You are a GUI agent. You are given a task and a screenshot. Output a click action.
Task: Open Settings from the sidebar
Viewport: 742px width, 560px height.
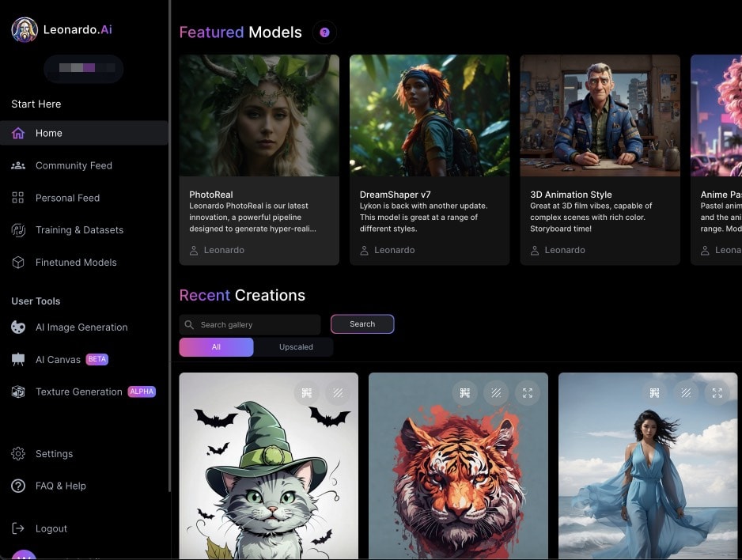pyautogui.click(x=54, y=454)
